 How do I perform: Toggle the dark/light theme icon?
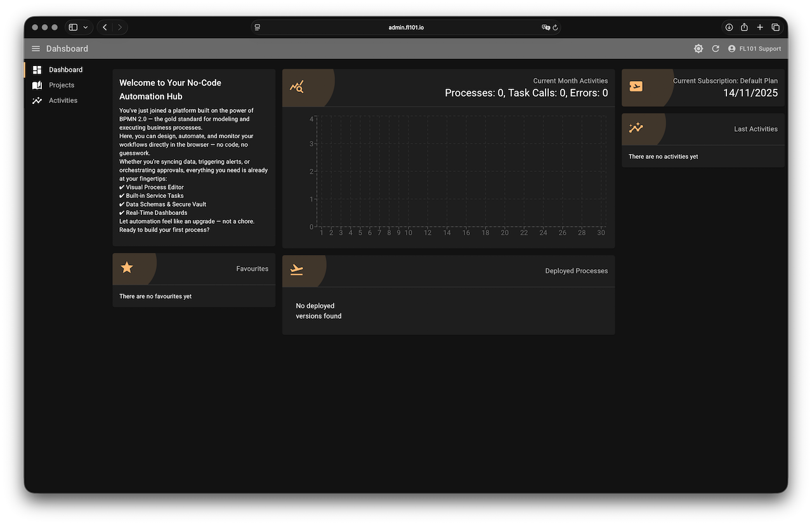click(x=698, y=49)
